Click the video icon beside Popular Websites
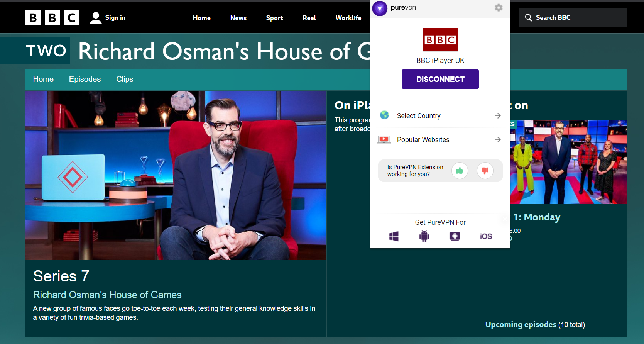The image size is (644, 344). pos(384,139)
